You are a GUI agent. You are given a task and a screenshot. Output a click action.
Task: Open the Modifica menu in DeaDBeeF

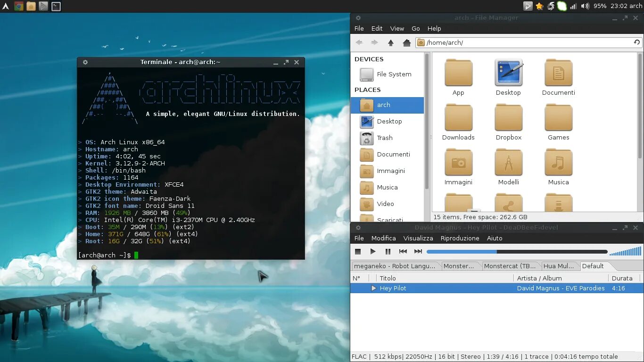[384, 238]
